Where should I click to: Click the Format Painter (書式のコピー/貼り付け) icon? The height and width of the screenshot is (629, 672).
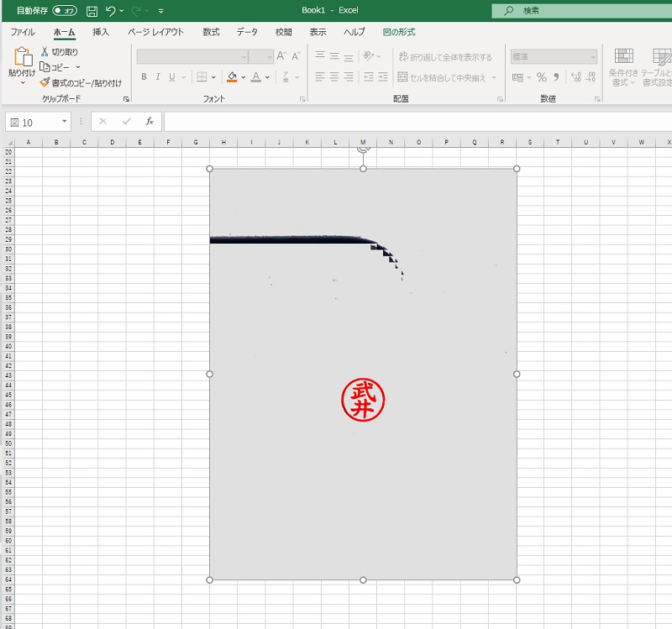pyautogui.click(x=45, y=83)
